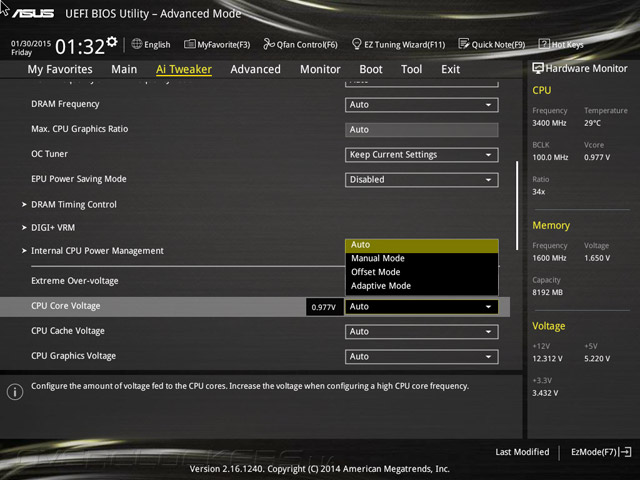This screenshot has width=640, height=480.
Task: Click the CPU Core Voltage label
Action: [x=66, y=306]
